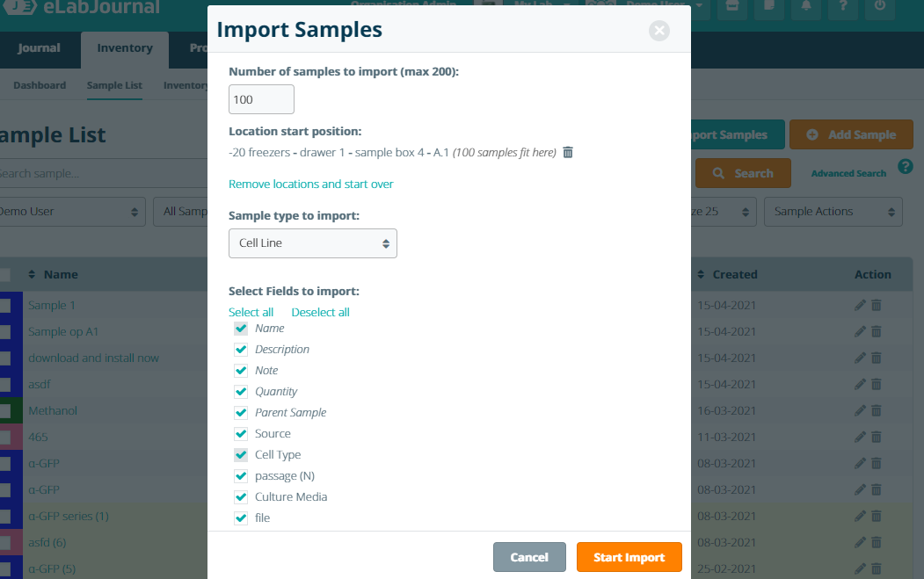Viewport: 924px width, 579px height.
Task: Open the Sample type to import dropdown
Action: [313, 243]
